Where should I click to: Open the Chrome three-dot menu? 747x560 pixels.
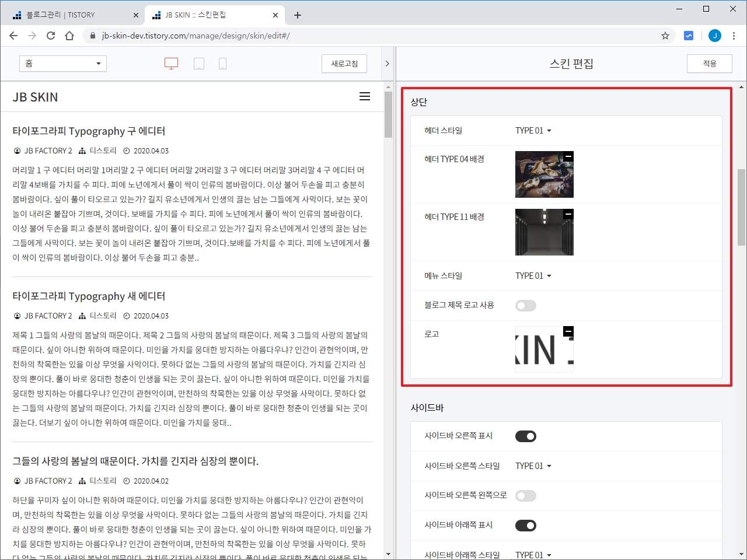734,36
